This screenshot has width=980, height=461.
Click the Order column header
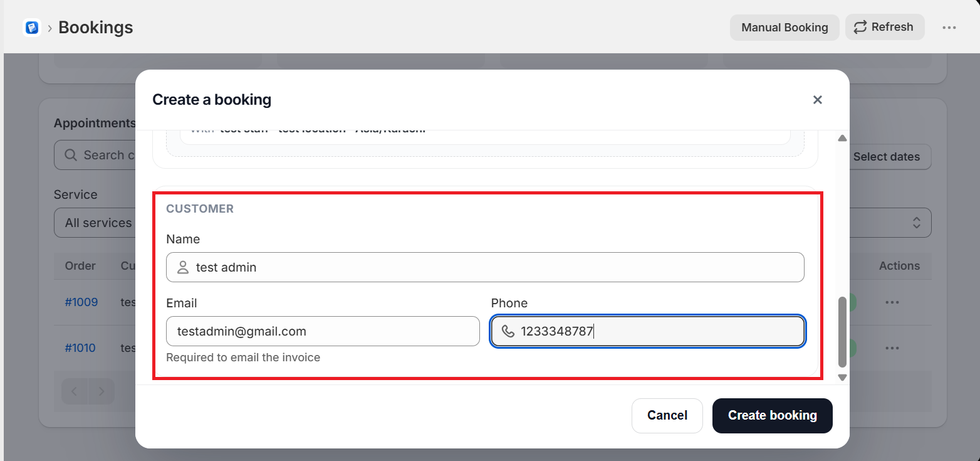point(80,266)
